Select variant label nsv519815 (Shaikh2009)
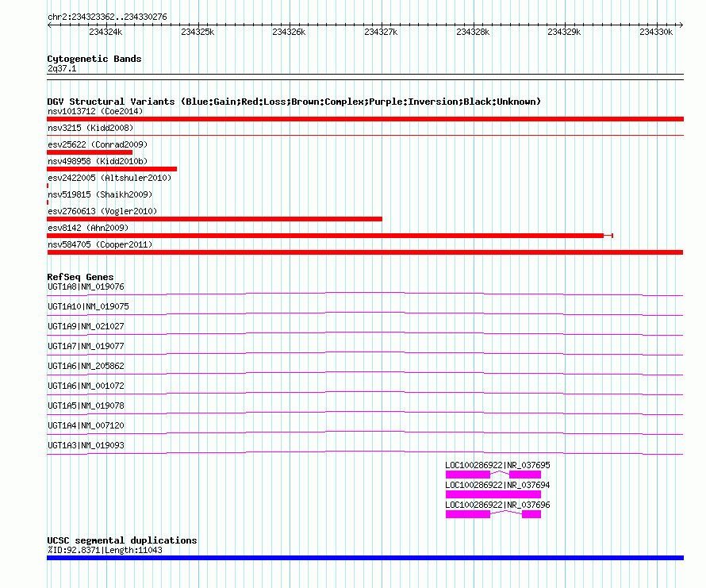 100,194
